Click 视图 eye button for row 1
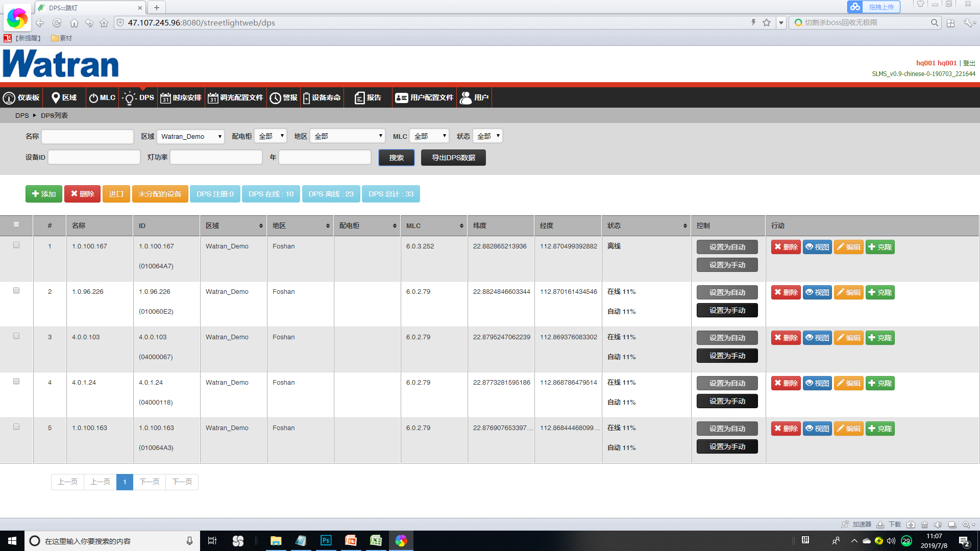This screenshot has height=551, width=980. tap(817, 247)
